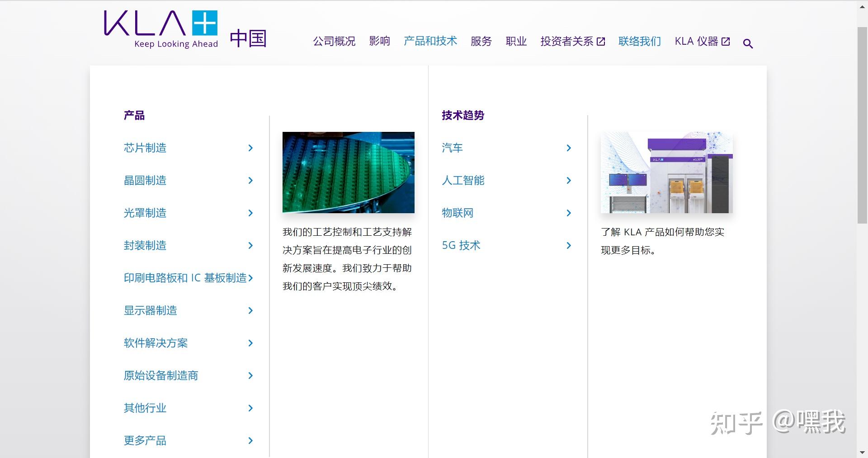The width and height of the screenshot is (868, 458).
Task: Open the 产品和技术 menu
Action: 430,41
